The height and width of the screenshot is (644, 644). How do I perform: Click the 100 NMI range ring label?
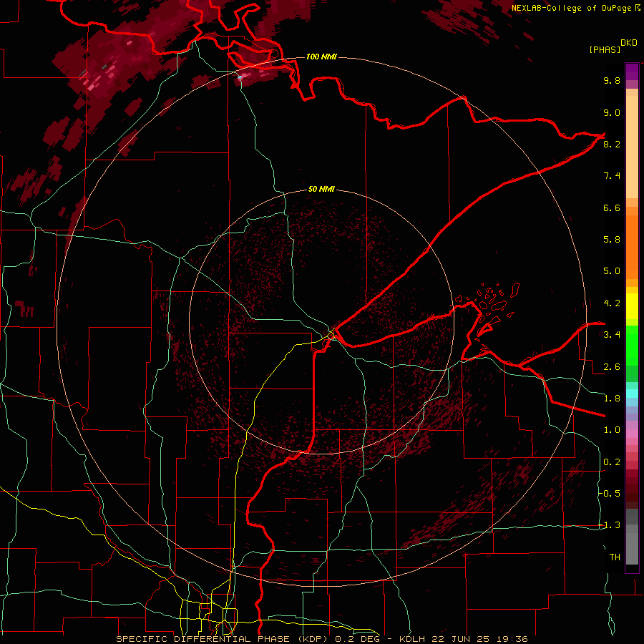[321, 57]
